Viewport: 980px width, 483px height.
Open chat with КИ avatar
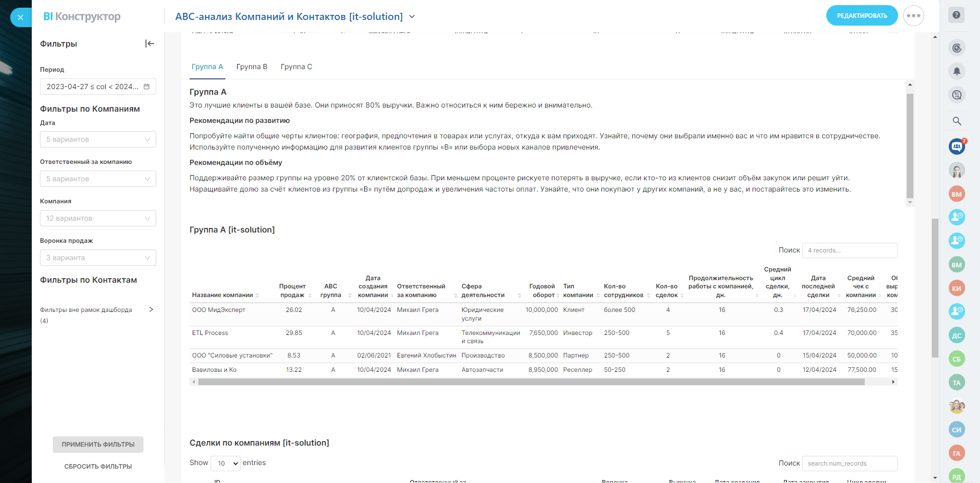pyautogui.click(x=956, y=288)
